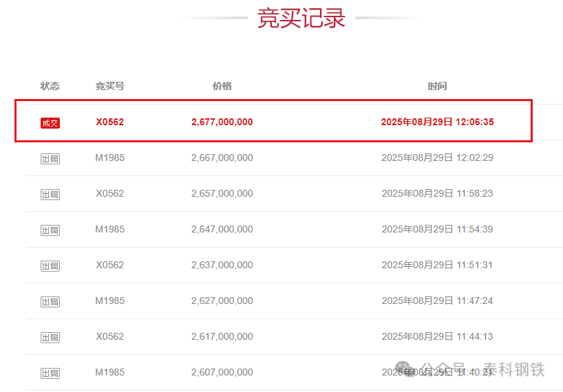Viewport: 563px width, 392px height.
Task: Select the winning price 2,677,000,000
Action: 222,122
